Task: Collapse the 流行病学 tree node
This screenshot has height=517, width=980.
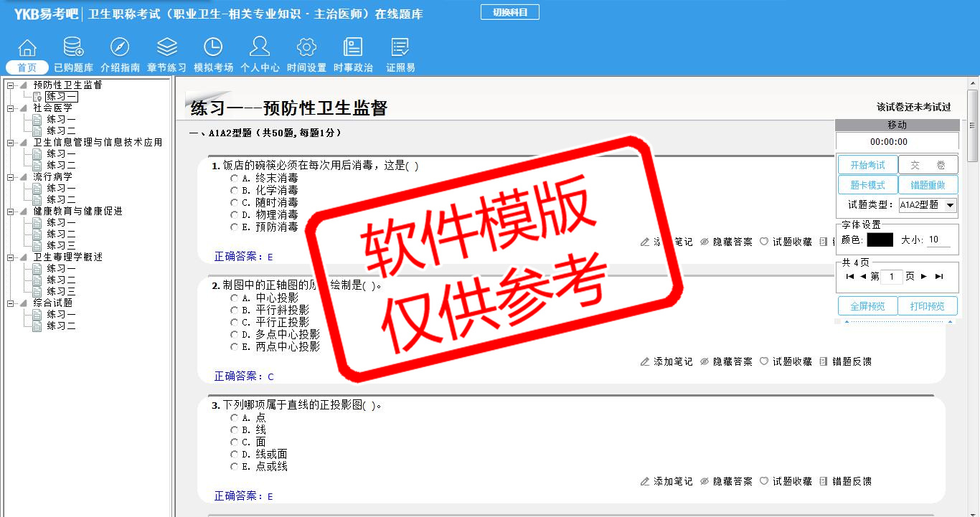Action: coord(10,177)
